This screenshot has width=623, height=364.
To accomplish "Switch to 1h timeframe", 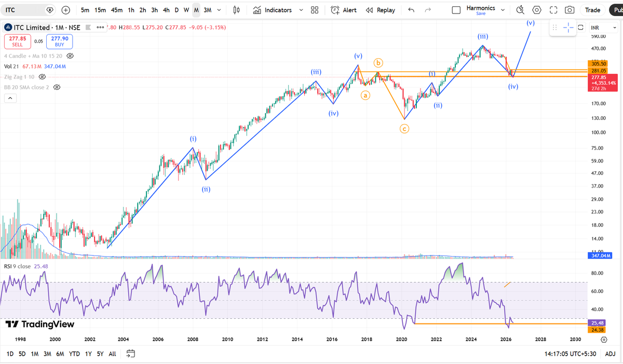I will pos(131,10).
